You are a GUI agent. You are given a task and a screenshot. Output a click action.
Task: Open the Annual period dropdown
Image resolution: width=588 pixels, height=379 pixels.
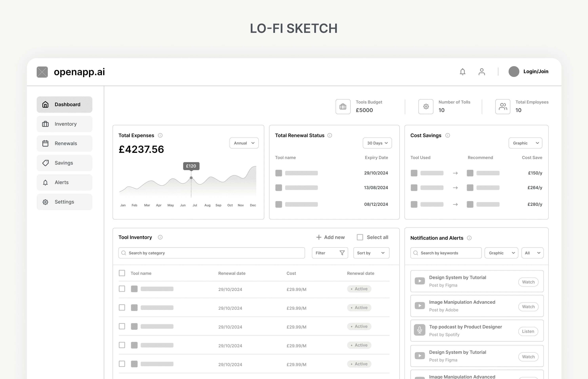(x=244, y=143)
